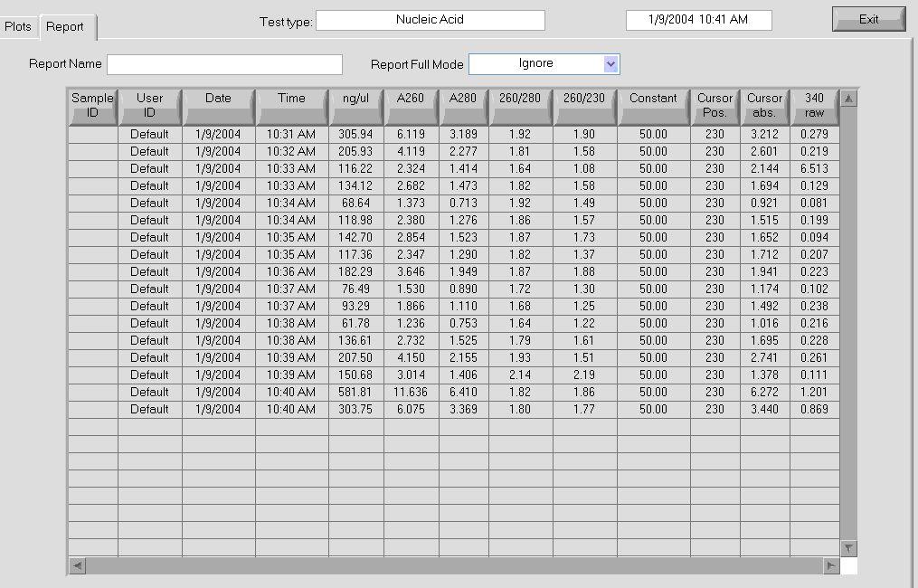Click the Test type Nucleic Acid field
This screenshot has width=918, height=588.
coord(431,20)
